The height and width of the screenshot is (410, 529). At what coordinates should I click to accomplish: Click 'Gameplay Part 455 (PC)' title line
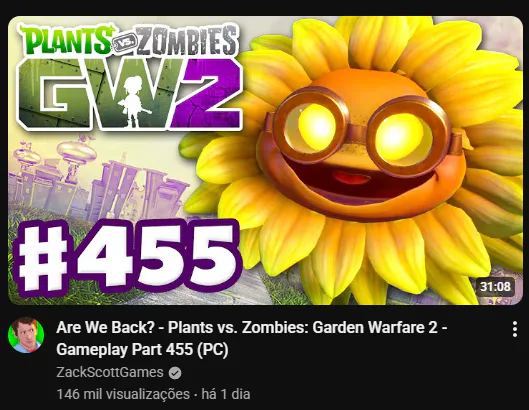click(x=142, y=349)
